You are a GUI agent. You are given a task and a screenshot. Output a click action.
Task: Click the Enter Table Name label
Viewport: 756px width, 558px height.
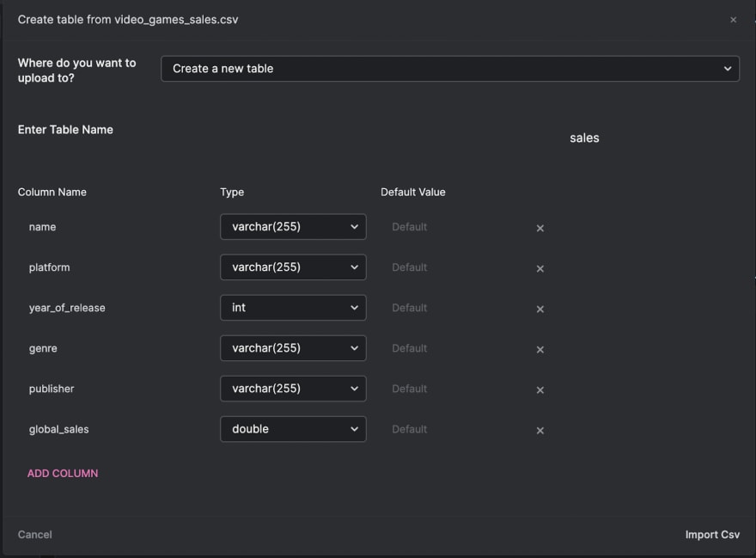[x=65, y=130]
